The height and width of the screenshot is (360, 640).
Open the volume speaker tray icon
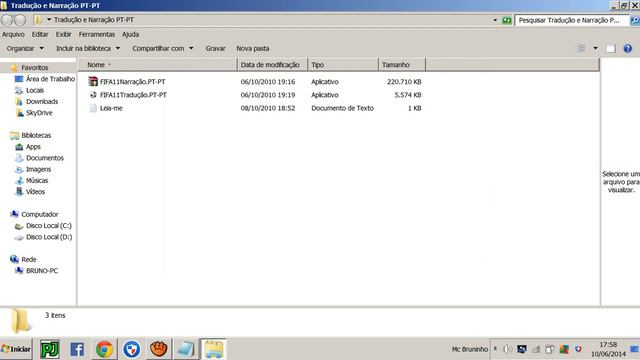click(507, 349)
